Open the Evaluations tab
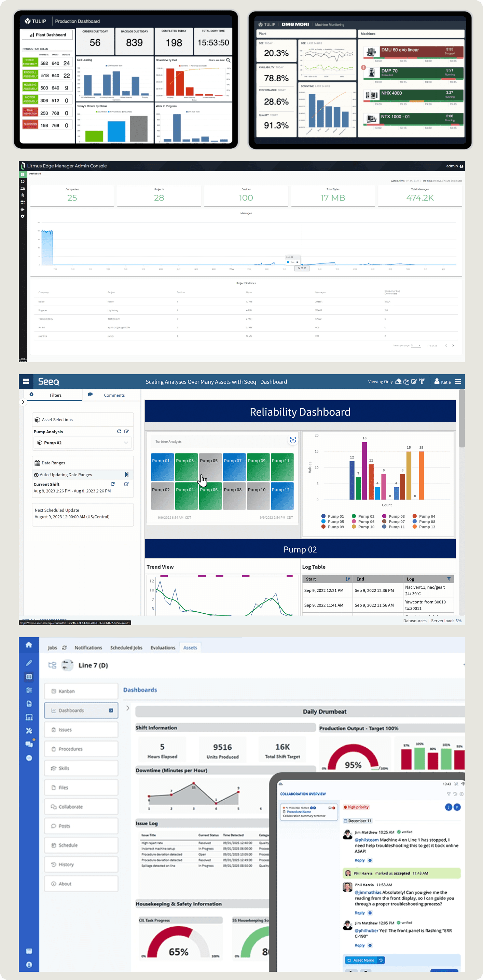Viewport: 483px width, 980px height. 163,648
